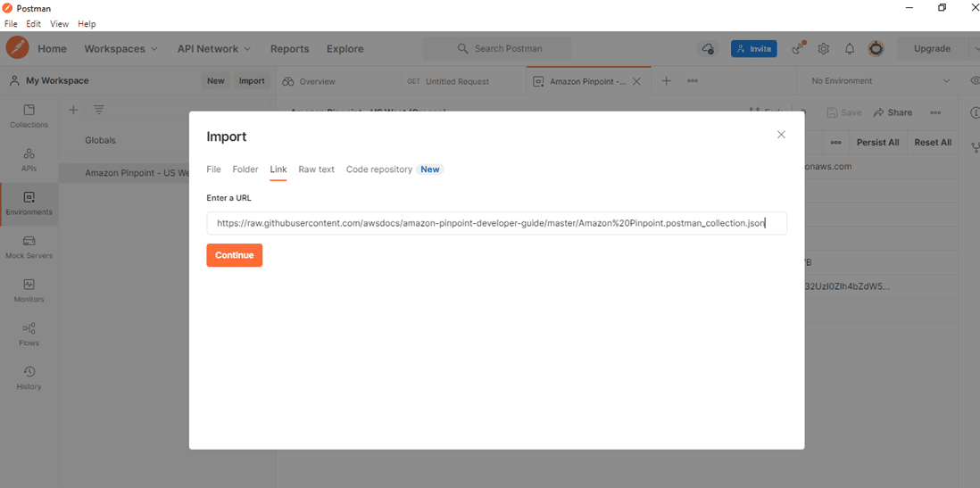This screenshot has height=488, width=980.
Task: Open Explore in the header
Action: [x=345, y=49]
